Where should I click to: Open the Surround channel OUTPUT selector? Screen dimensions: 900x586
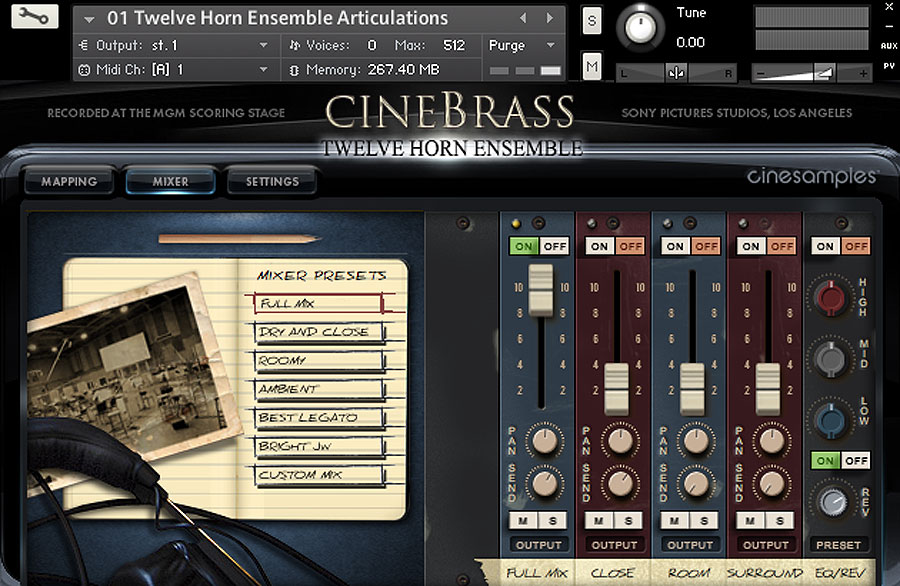click(766, 545)
